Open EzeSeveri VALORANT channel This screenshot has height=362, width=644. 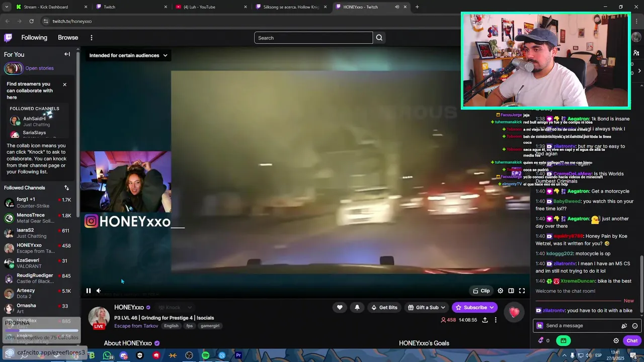[39, 263]
